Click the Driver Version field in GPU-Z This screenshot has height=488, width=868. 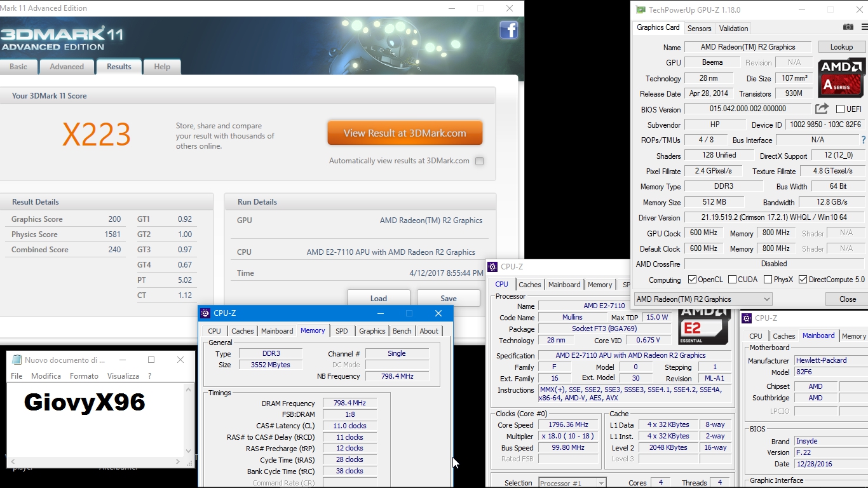[775, 217]
